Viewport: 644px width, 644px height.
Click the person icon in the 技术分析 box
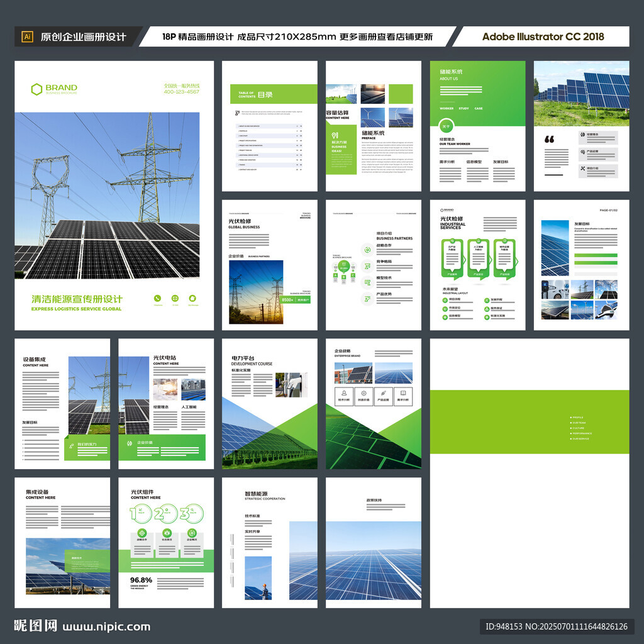click(x=344, y=393)
